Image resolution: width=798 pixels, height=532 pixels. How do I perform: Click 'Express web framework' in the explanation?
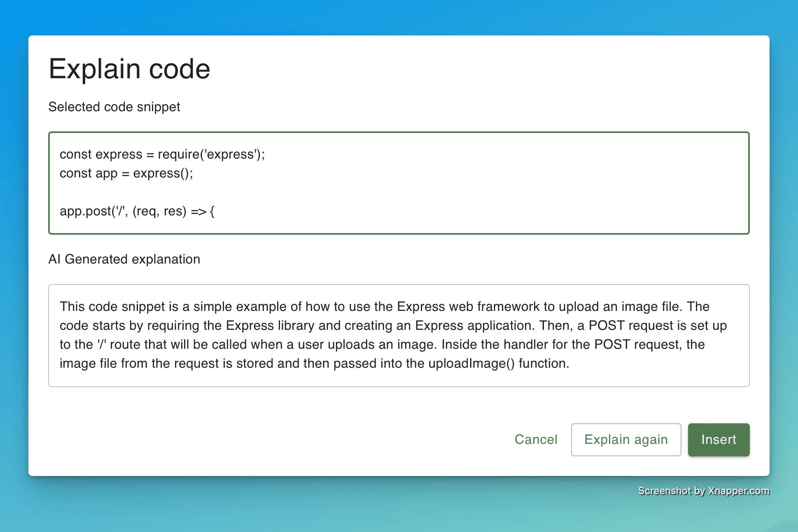[x=468, y=306]
